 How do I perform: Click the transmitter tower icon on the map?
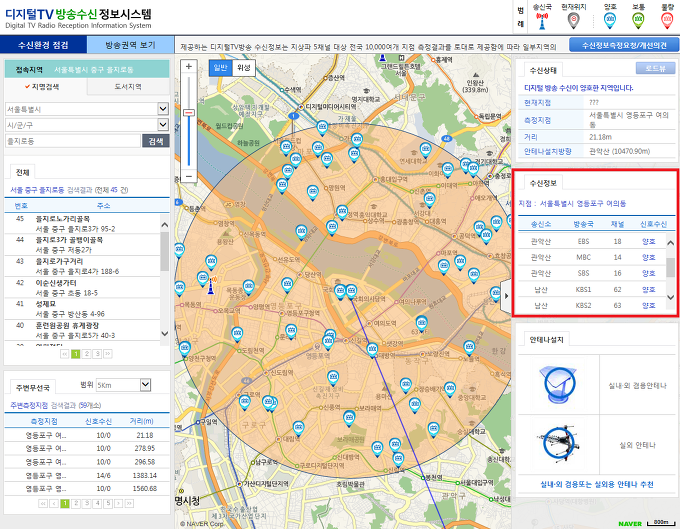point(211,285)
